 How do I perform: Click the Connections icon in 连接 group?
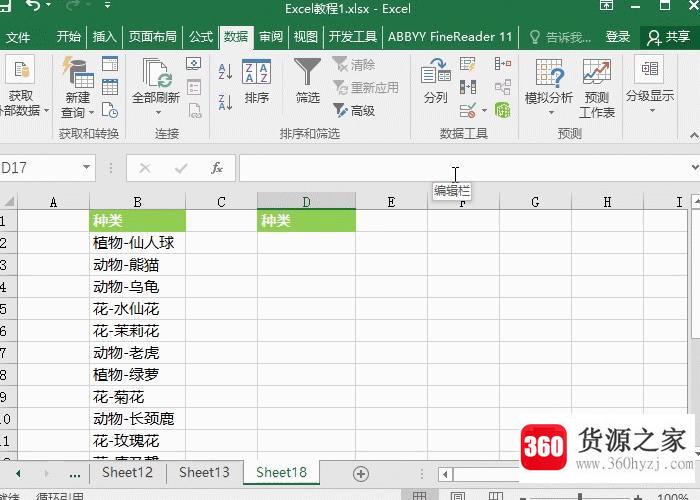(x=194, y=64)
